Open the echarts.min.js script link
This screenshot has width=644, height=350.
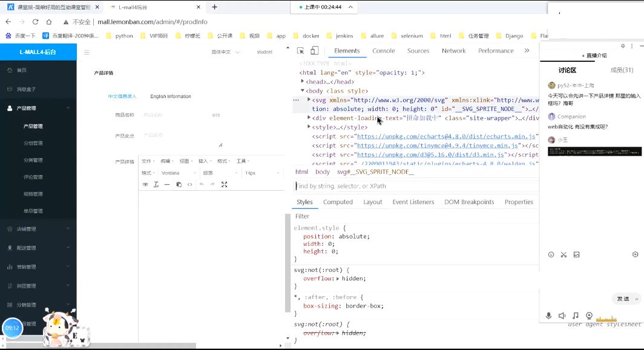point(446,136)
